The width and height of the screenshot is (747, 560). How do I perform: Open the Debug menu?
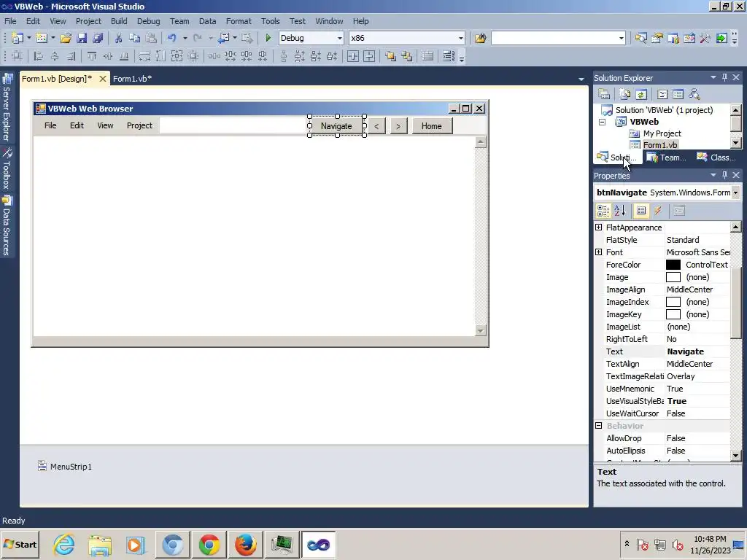(x=148, y=21)
